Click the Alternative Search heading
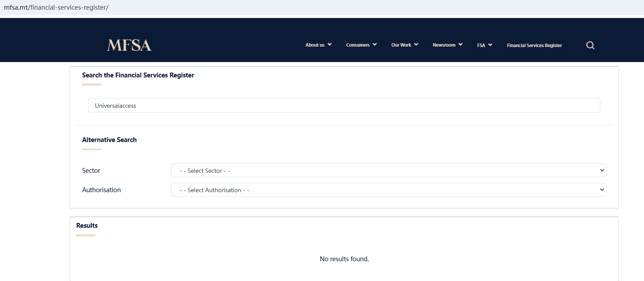 click(109, 140)
